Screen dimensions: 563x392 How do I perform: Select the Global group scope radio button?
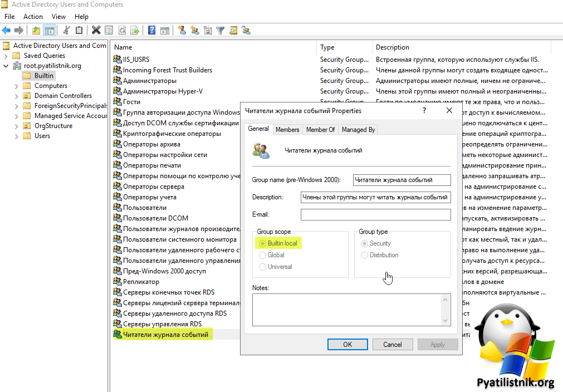tap(263, 255)
